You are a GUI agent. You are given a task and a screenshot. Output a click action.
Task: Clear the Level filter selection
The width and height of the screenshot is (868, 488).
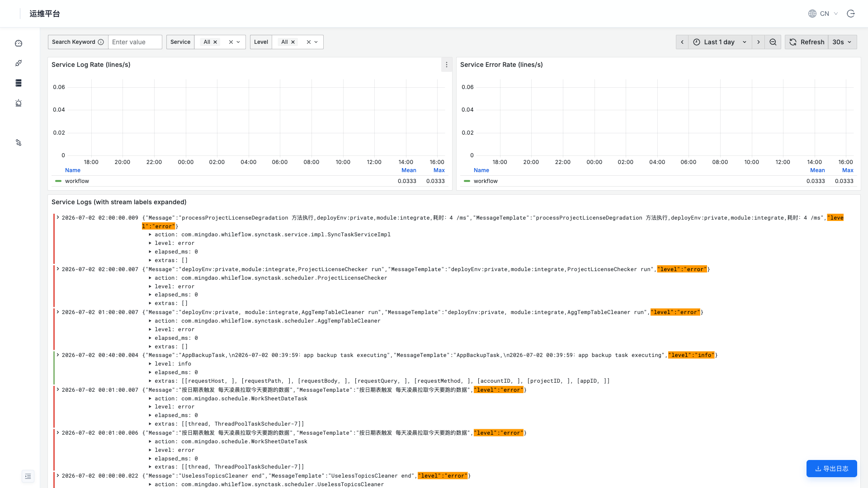[309, 42]
